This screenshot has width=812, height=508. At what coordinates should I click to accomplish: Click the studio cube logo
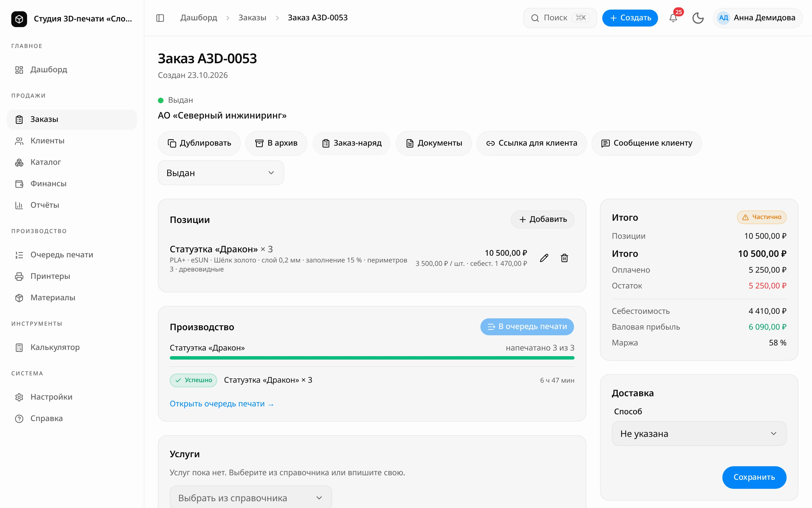[x=19, y=19]
